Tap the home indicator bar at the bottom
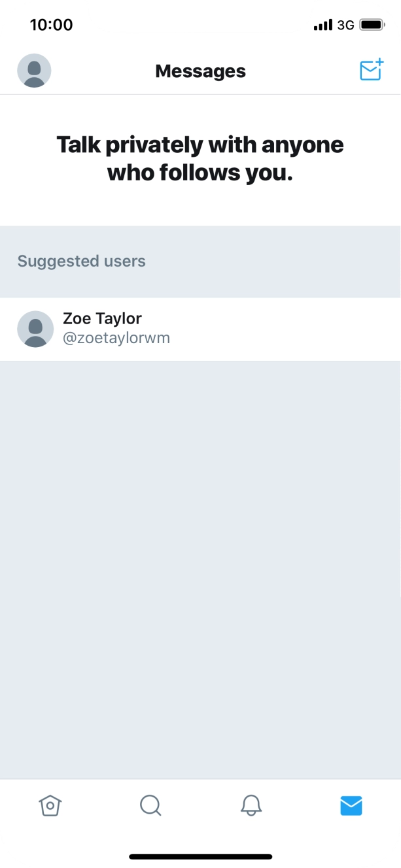 coord(200,856)
